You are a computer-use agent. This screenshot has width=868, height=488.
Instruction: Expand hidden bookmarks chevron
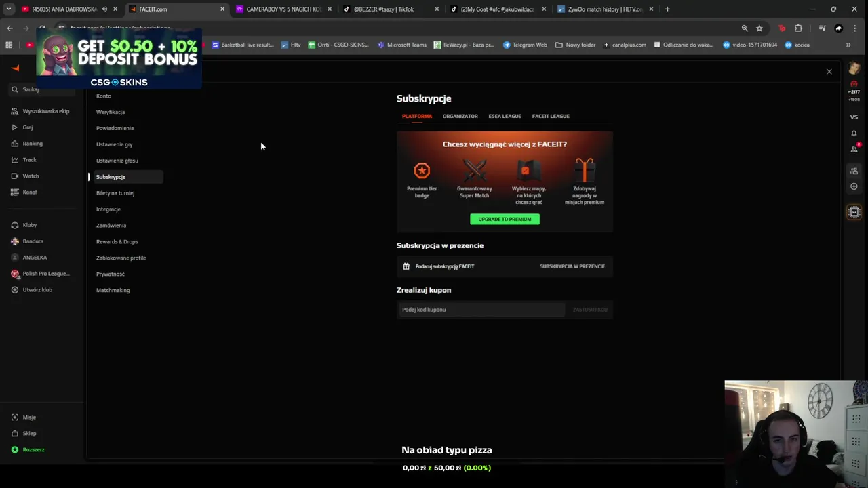click(x=848, y=45)
